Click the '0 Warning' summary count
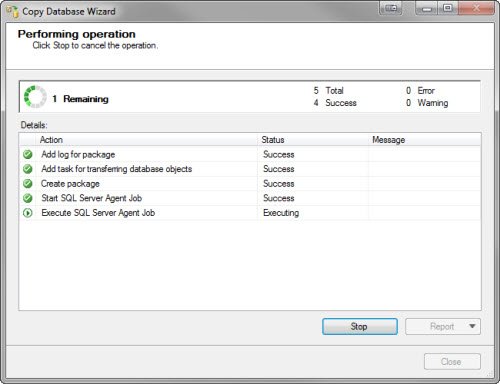Image resolution: width=500 pixels, height=384 pixels. tap(427, 103)
